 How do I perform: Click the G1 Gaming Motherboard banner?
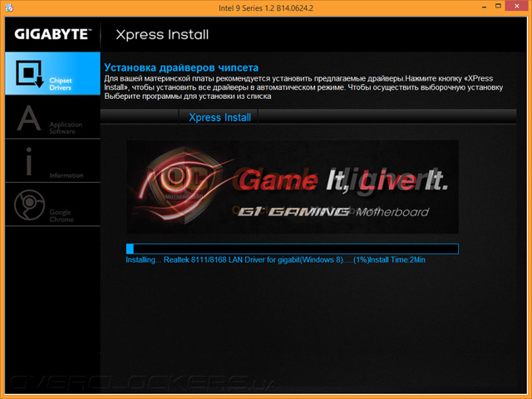pyautogui.click(x=293, y=187)
